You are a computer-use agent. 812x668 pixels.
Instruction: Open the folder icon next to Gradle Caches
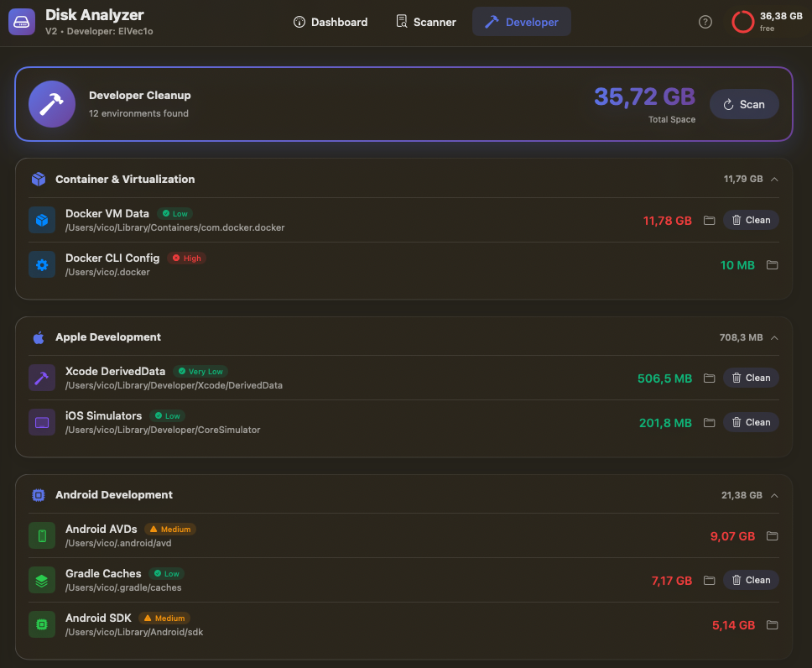709,580
